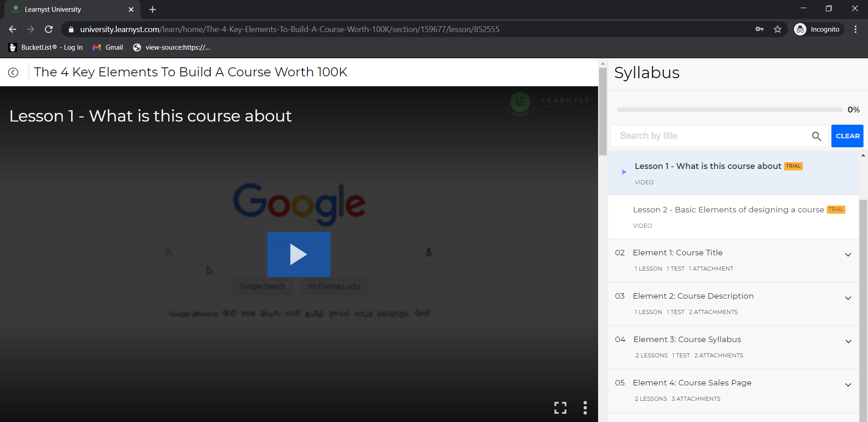Open the BucketList Log In bookmark
This screenshot has width=868, height=422.
(x=46, y=47)
